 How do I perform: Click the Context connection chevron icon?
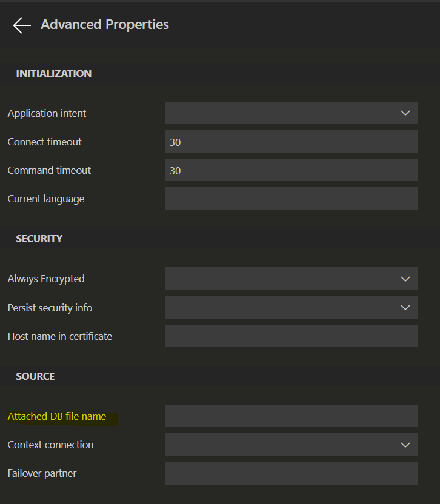pyautogui.click(x=405, y=444)
